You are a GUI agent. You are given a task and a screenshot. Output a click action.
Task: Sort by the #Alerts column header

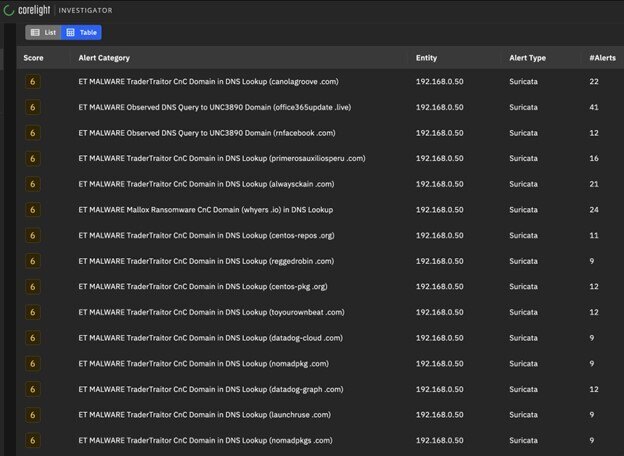pyautogui.click(x=600, y=58)
